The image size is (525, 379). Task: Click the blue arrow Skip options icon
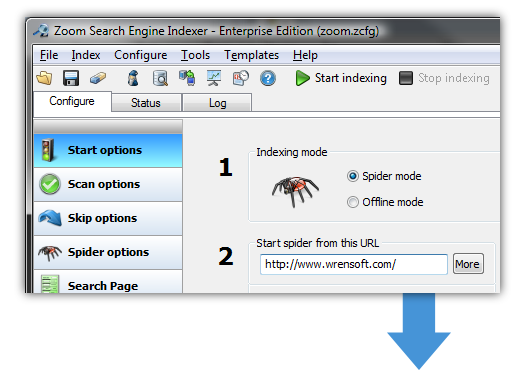[x=50, y=218]
